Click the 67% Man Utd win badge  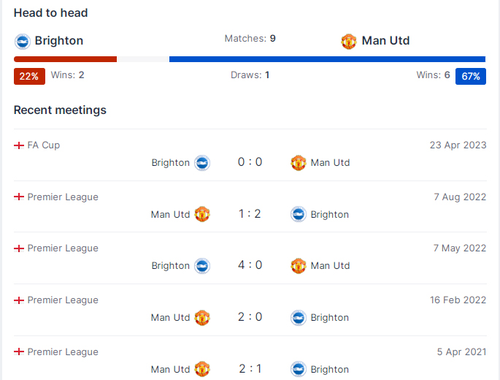(471, 76)
